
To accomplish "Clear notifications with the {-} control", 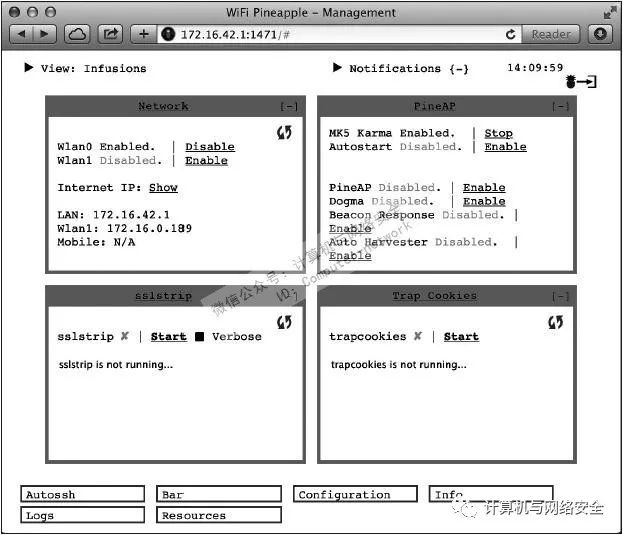I will 459,69.
